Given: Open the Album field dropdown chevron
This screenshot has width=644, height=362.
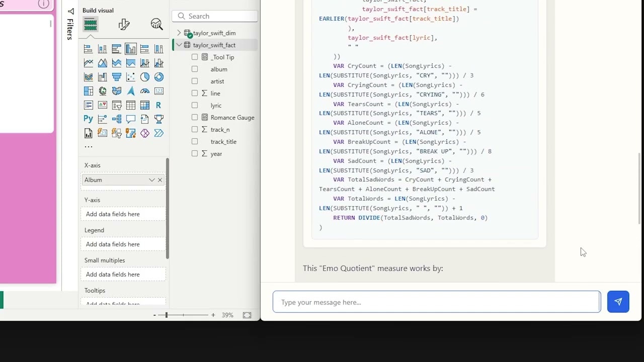Looking at the screenshot, I should coord(151,179).
